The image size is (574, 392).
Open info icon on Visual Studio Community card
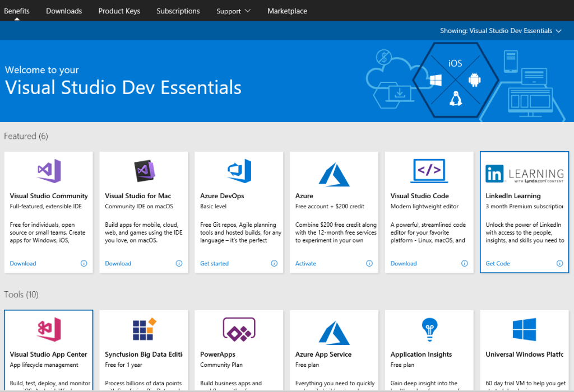84,263
